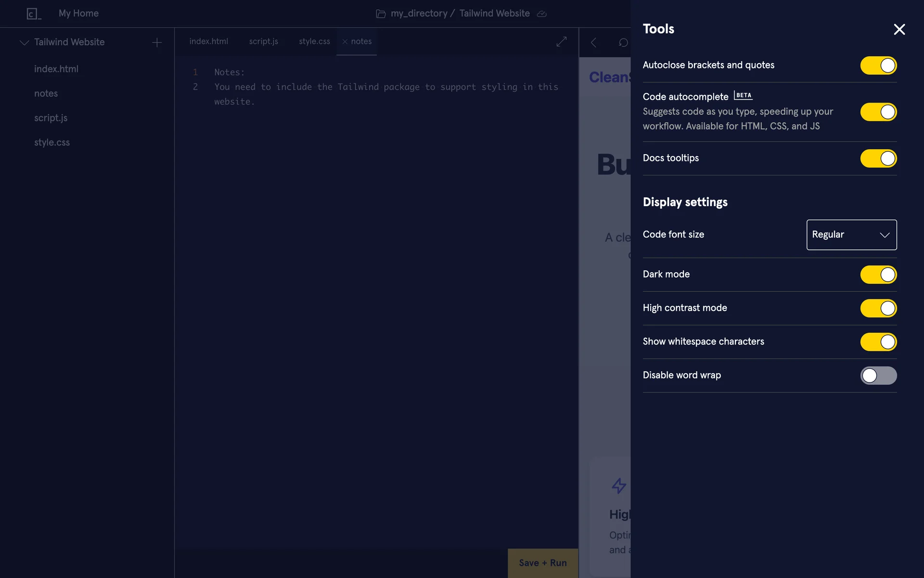Screen dimensions: 924x578
Task: Click the cloud sync status icon
Action: pos(542,13)
